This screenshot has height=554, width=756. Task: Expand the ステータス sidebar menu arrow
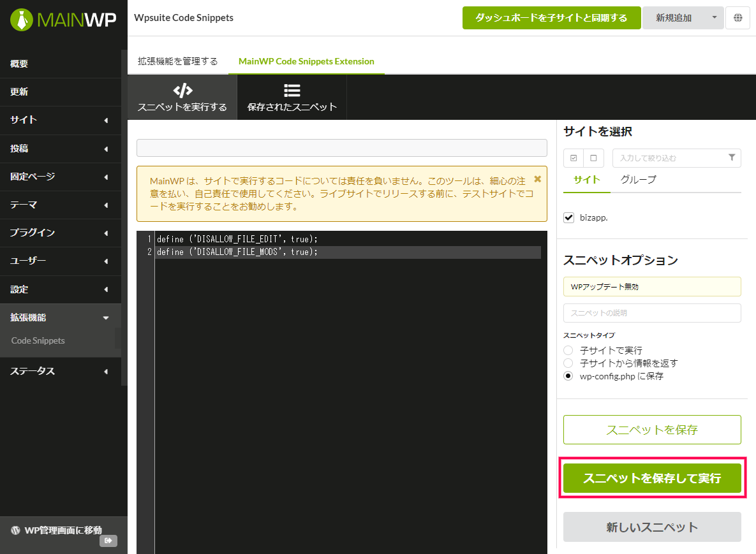(106, 372)
